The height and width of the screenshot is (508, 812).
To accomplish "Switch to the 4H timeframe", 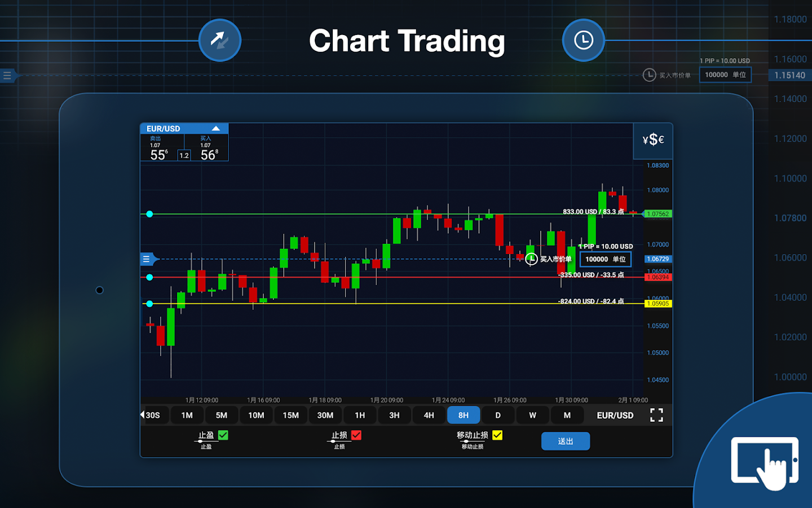I will click(x=429, y=415).
